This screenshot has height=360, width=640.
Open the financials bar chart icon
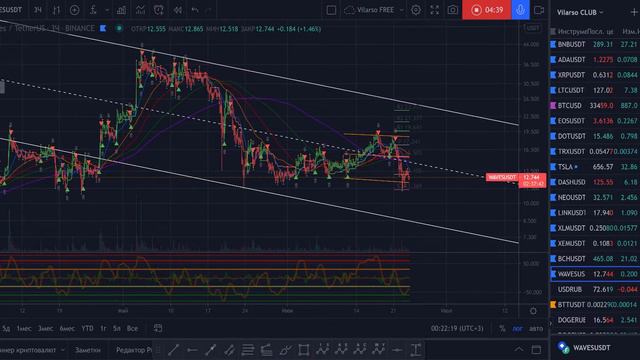[x=121, y=10]
